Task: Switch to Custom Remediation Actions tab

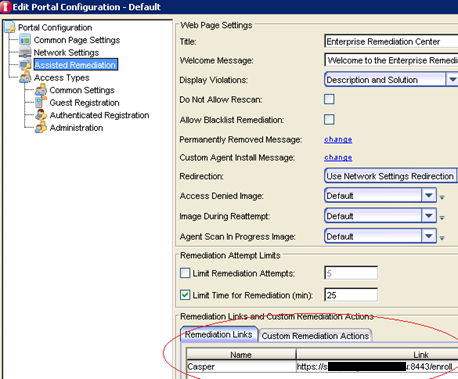Action: click(x=315, y=336)
